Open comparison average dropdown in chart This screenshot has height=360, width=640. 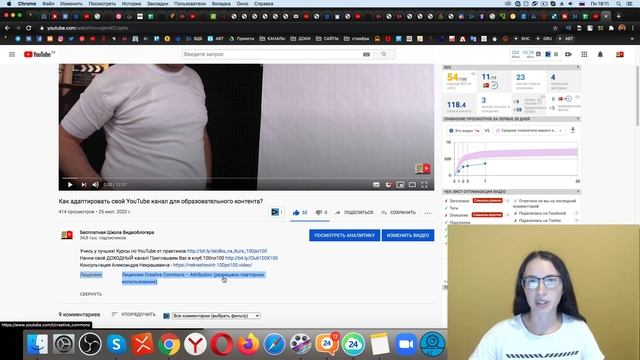(529, 131)
